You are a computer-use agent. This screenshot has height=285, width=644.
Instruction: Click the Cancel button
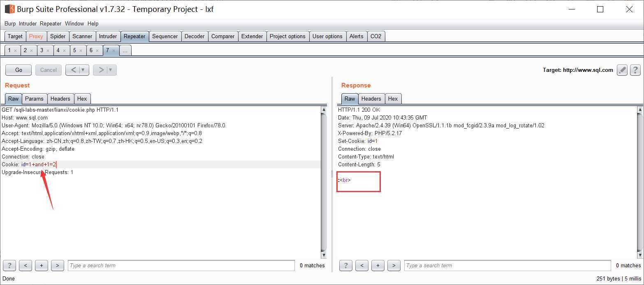49,70
